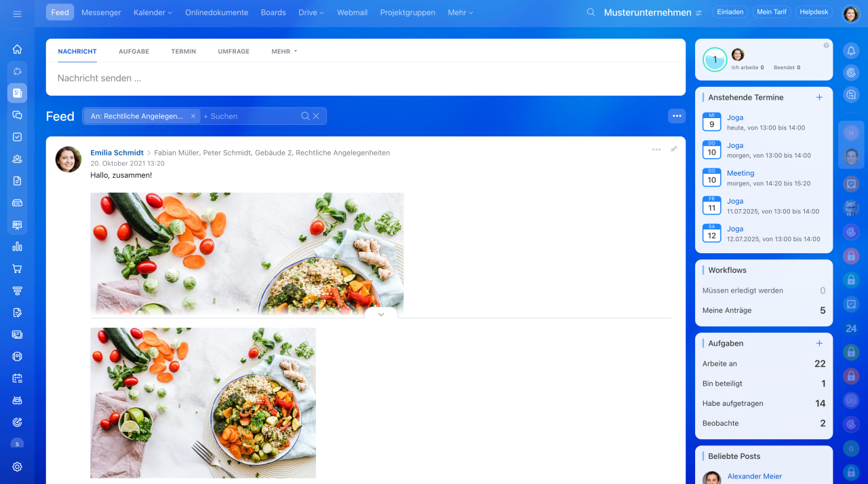This screenshot has height=484, width=868.
Task: Click the Nachricht senden input field
Action: (x=366, y=79)
